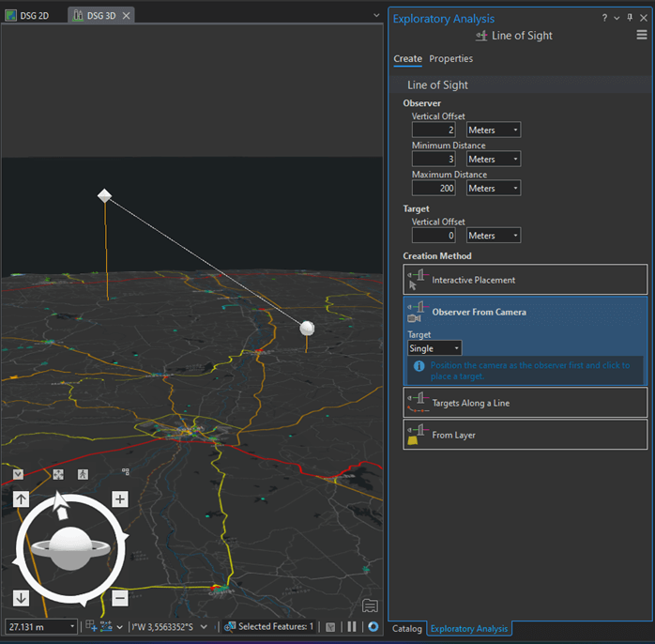This screenshot has width=655, height=644.
Task: Expand the Maximum Distance units dropdown
Action: tap(494, 189)
